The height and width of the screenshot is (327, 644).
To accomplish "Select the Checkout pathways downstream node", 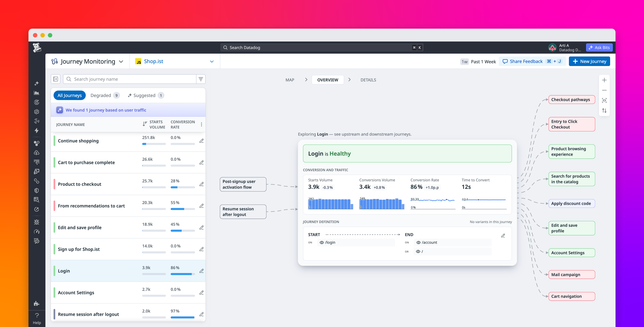I will pyautogui.click(x=571, y=99).
